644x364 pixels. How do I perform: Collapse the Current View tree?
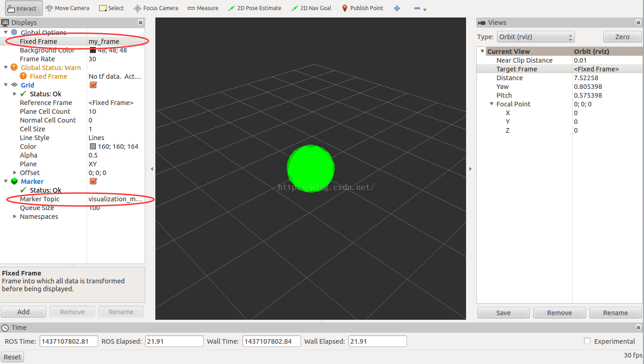point(483,51)
